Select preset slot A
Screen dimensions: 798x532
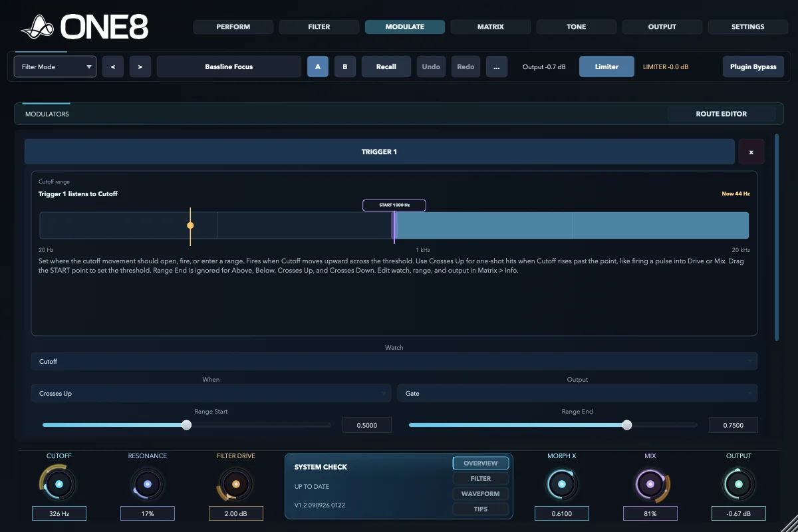tap(318, 66)
